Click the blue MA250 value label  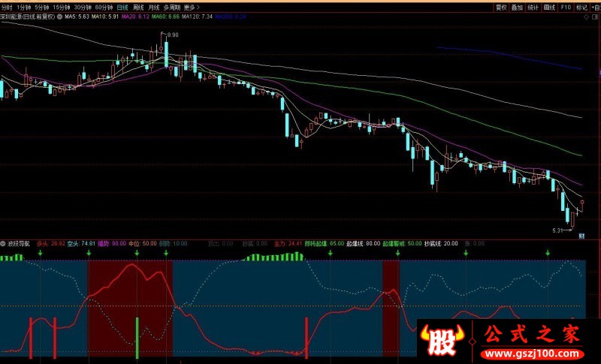231,17
